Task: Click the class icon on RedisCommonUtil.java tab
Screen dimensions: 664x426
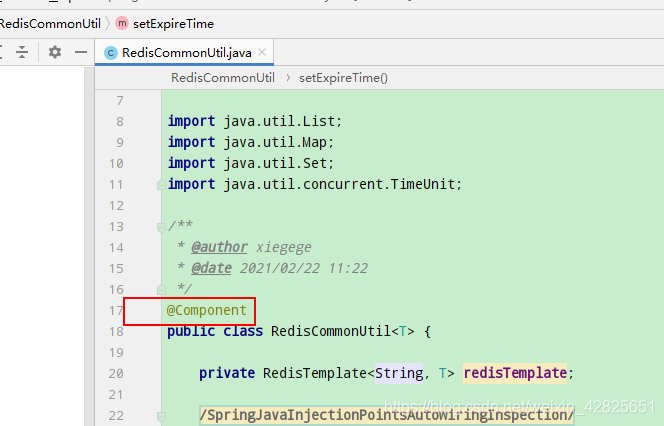Action: 111,53
